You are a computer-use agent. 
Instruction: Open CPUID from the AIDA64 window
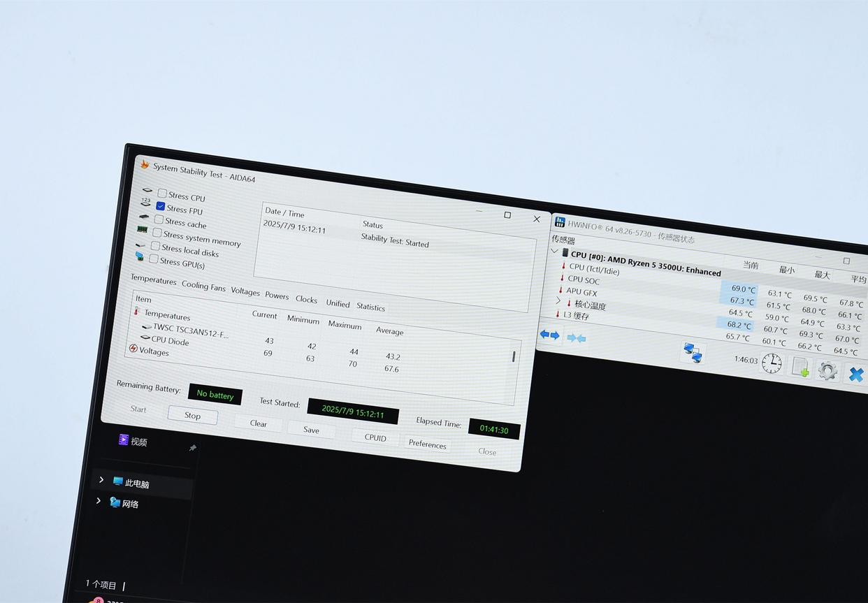click(375, 437)
